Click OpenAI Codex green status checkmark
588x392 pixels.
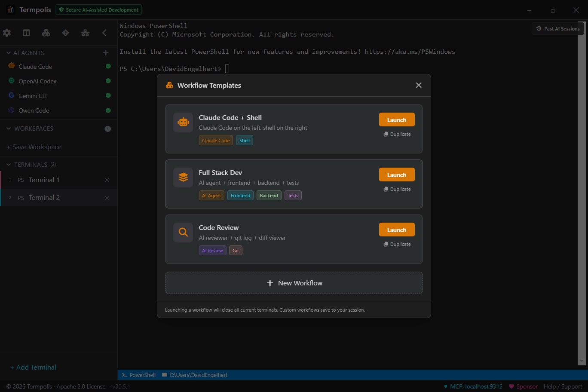click(108, 81)
